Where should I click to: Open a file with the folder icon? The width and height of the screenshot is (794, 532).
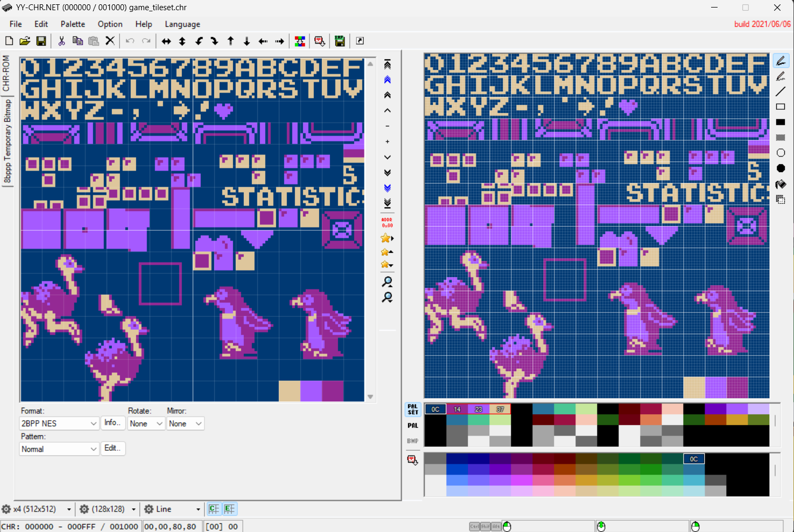coord(25,41)
